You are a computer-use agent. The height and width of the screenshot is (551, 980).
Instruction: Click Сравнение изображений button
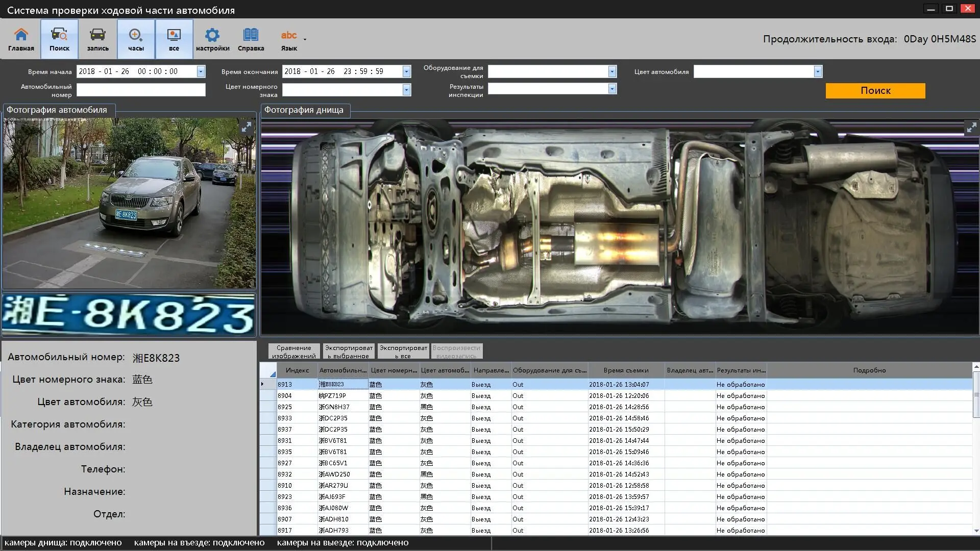click(x=294, y=352)
